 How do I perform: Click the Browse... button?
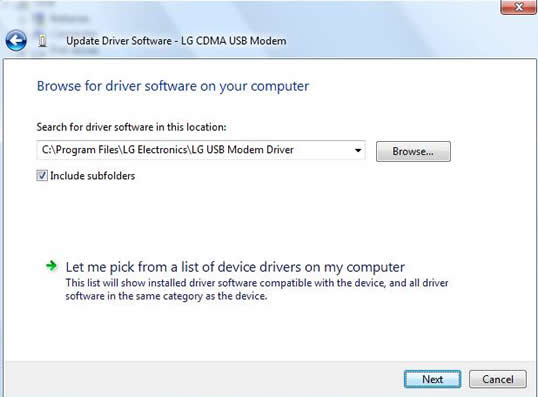pyautogui.click(x=413, y=151)
